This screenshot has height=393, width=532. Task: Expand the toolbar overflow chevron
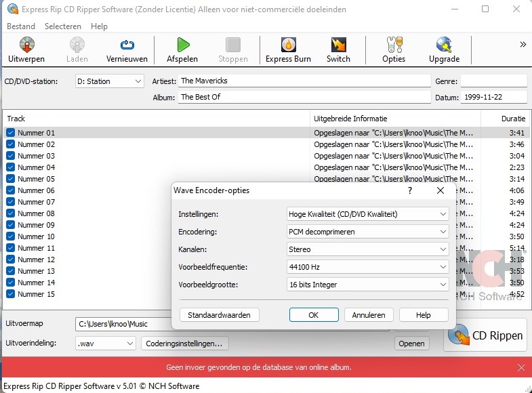pos(523,45)
